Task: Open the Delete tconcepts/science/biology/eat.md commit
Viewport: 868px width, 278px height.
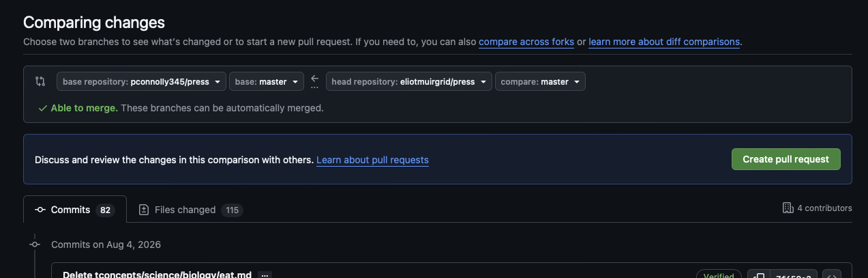Action: (x=157, y=275)
